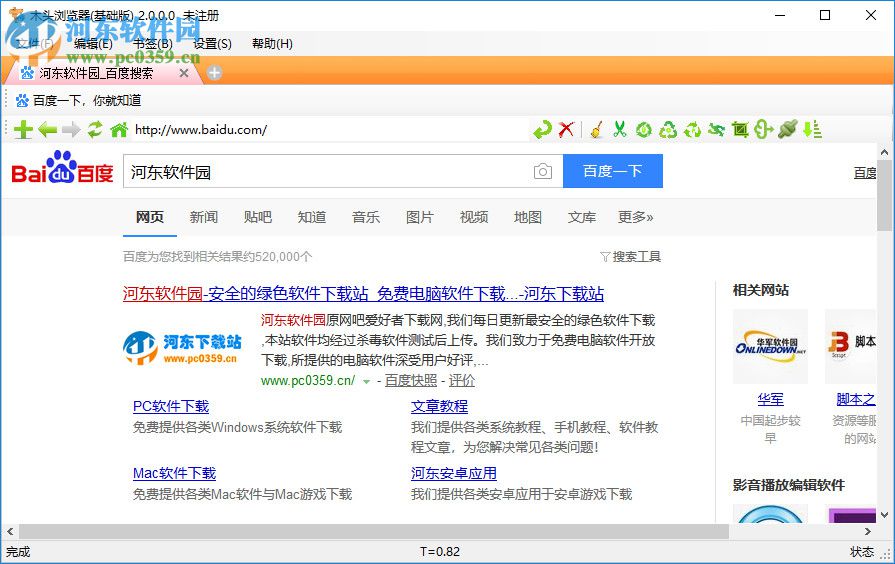Open the 百度一下，你就知道 bookmark

tap(79, 100)
